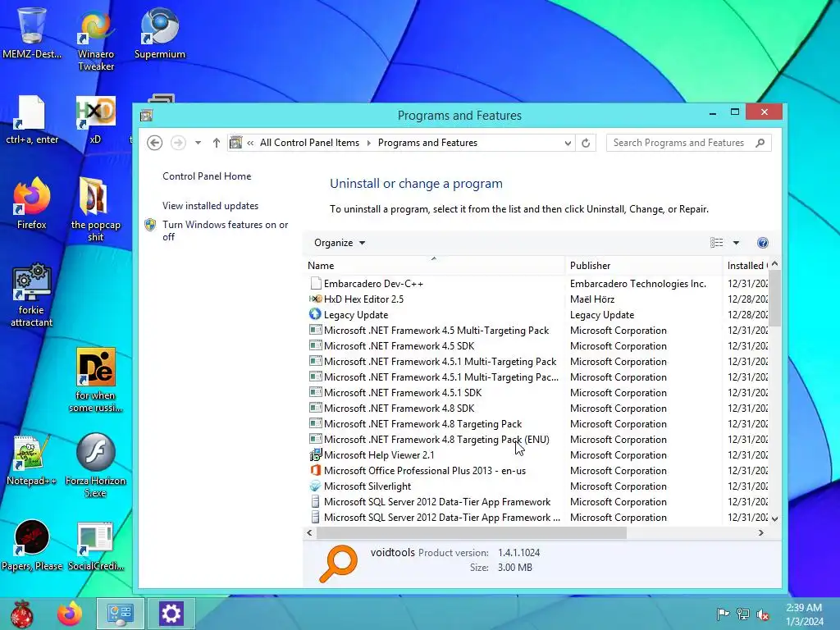
Task: Click 'Programs and Features' breadcrumb segment
Action: [x=427, y=143]
